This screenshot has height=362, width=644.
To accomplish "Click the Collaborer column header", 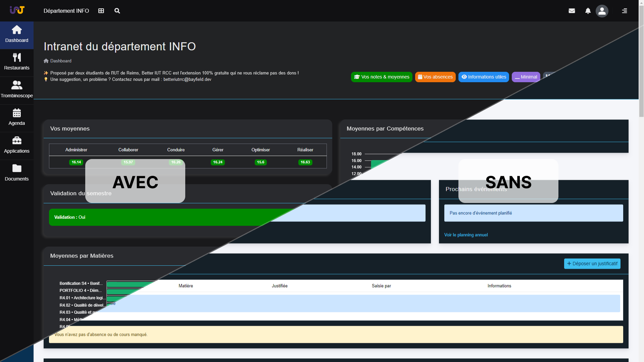I will tap(128, 150).
